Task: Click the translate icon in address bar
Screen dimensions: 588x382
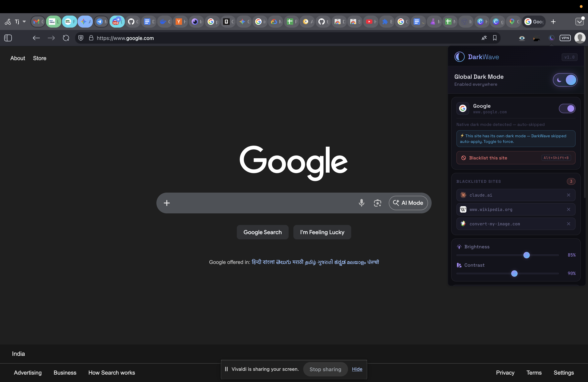Action: coord(484,38)
